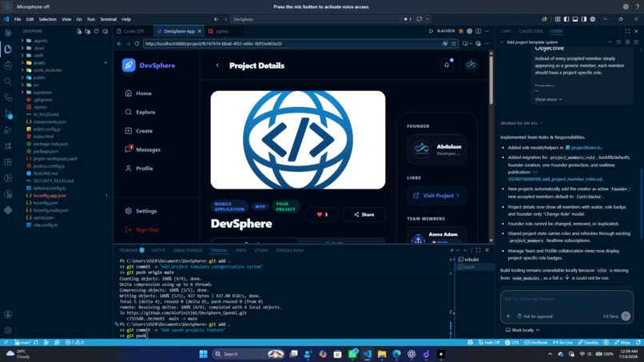Screen dimensions: 644x362
Task: Add a new terminal with plus icon
Action: [x=451, y=250]
